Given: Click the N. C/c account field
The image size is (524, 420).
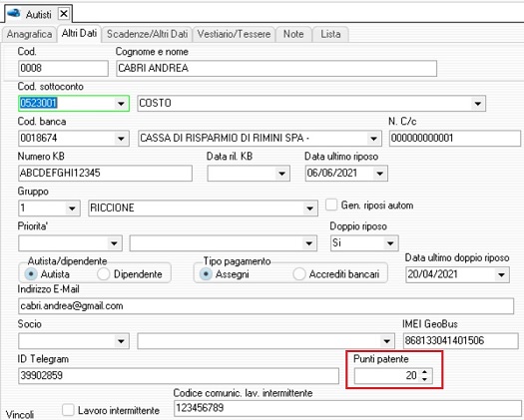Looking at the screenshot, I should click(x=455, y=138).
